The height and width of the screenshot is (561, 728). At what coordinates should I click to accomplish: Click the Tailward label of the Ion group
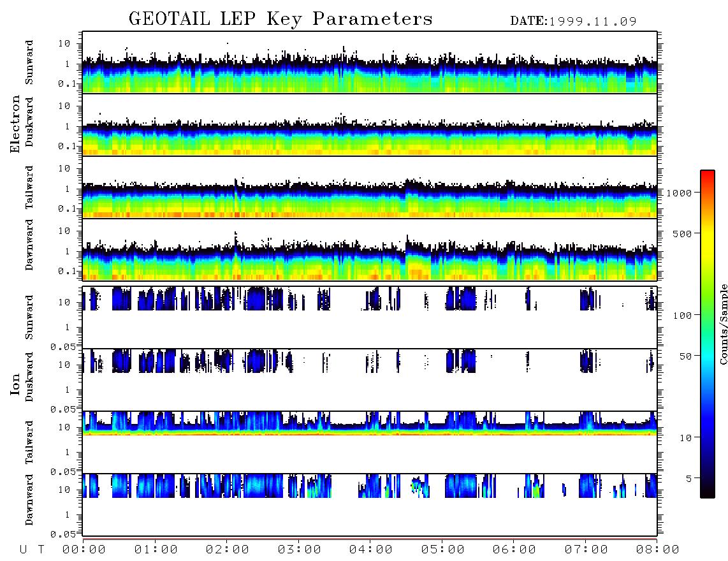[x=29, y=442]
